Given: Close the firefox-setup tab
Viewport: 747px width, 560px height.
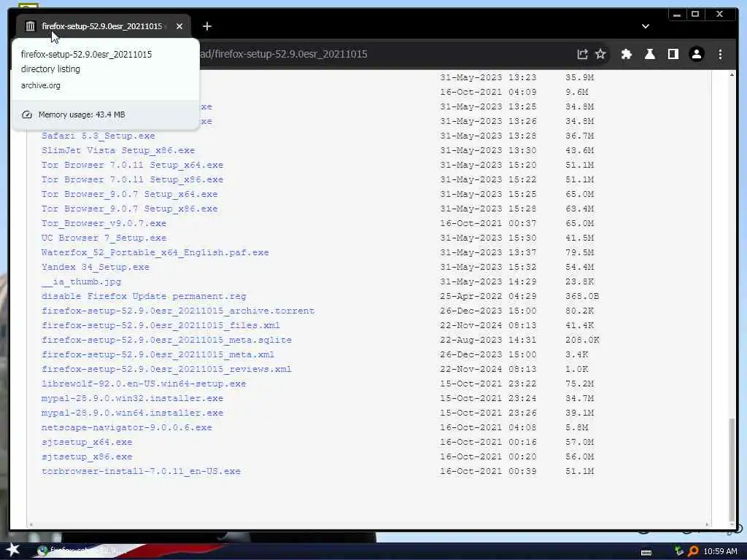Looking at the screenshot, I should [179, 26].
